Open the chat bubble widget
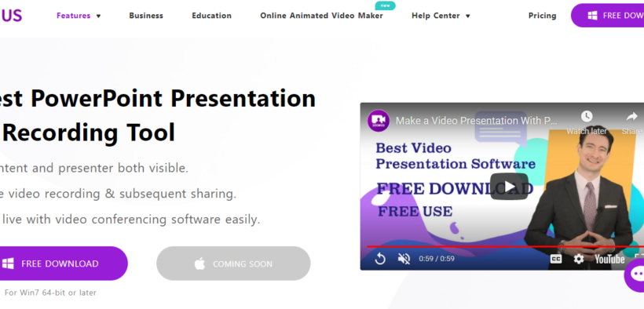 (x=635, y=274)
